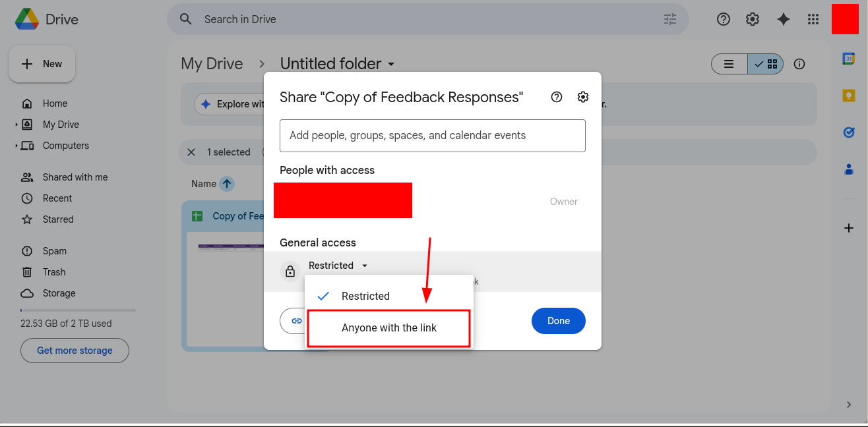The height and width of the screenshot is (427, 868).
Task: Expand My Drive in the sidebar
Action: [x=15, y=124]
